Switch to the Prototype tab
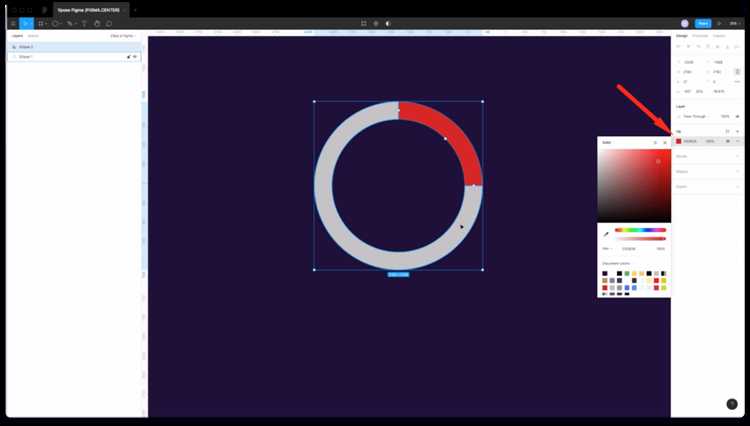 700,36
